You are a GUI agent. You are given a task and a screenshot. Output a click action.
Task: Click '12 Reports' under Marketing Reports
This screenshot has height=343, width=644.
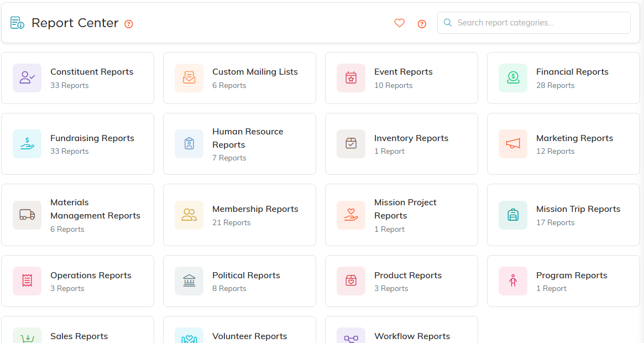[556, 152]
